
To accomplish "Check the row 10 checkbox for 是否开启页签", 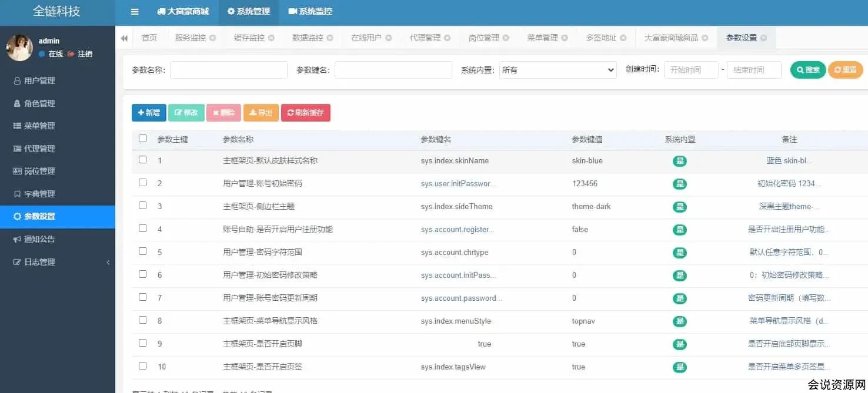I will pyautogui.click(x=142, y=366).
